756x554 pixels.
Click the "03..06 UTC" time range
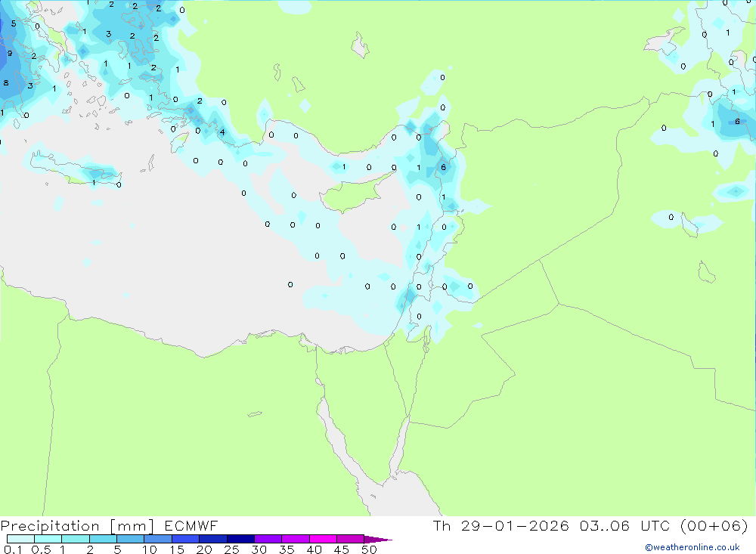pyautogui.click(x=627, y=525)
